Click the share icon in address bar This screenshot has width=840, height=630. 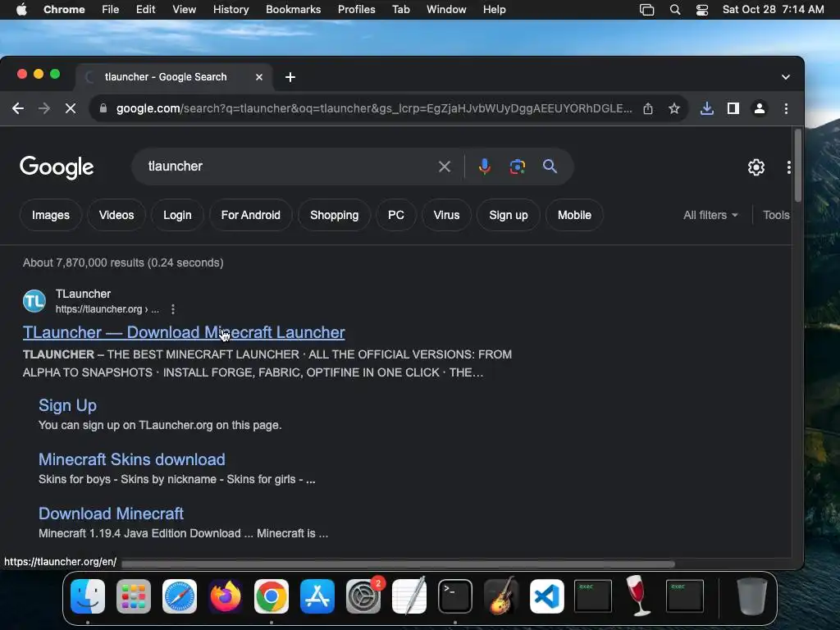[x=648, y=109]
